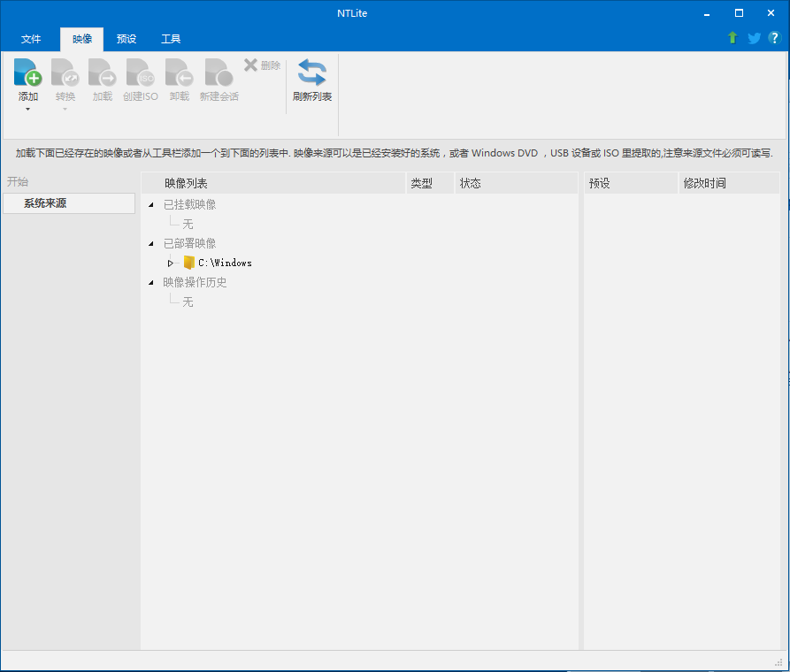The image size is (790, 672).
Task: Select the C:\Windows entry text
Action: coord(225,263)
